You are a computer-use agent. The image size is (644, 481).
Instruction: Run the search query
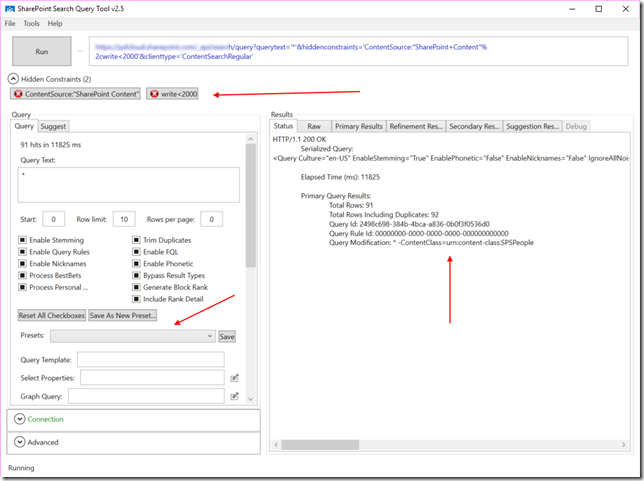point(41,51)
